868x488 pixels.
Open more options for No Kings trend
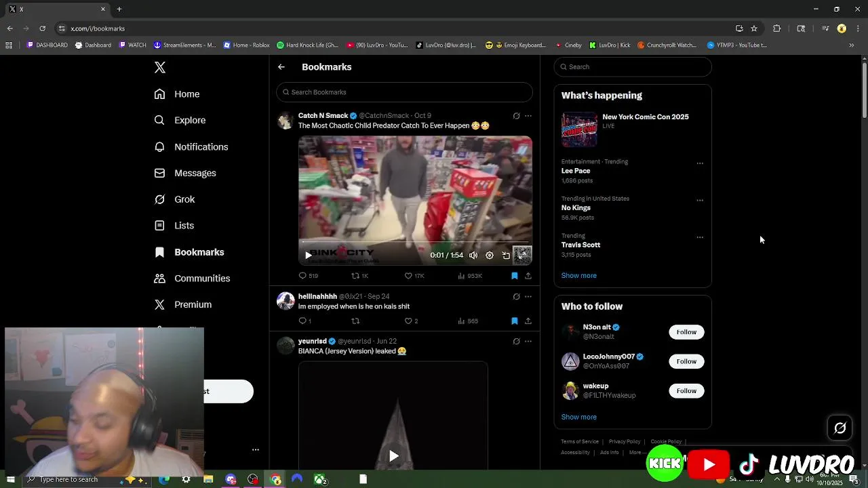coord(700,201)
